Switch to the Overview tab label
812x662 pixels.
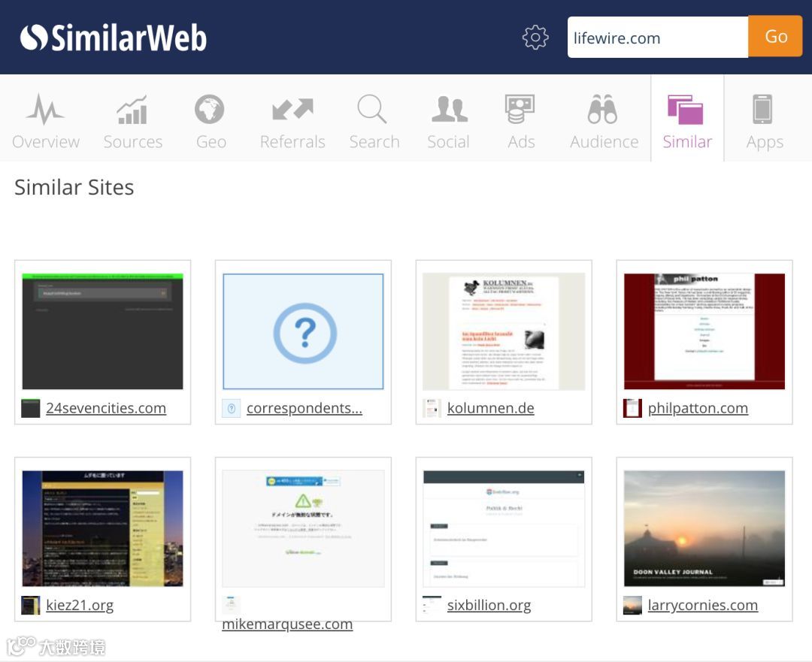[46, 142]
